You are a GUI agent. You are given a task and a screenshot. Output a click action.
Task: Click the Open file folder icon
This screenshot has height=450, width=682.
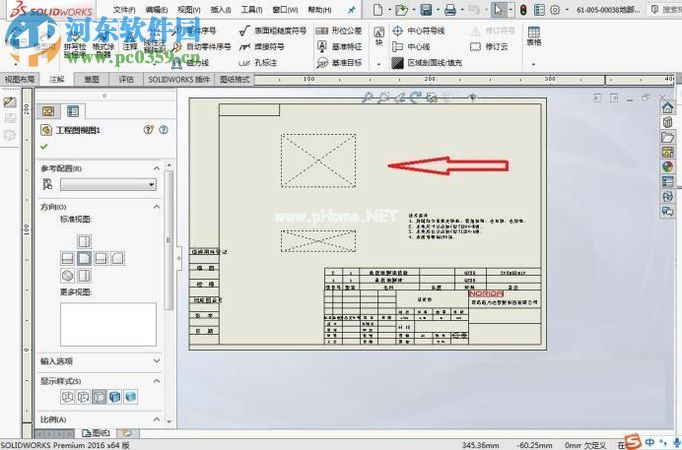pyautogui.click(x=401, y=10)
